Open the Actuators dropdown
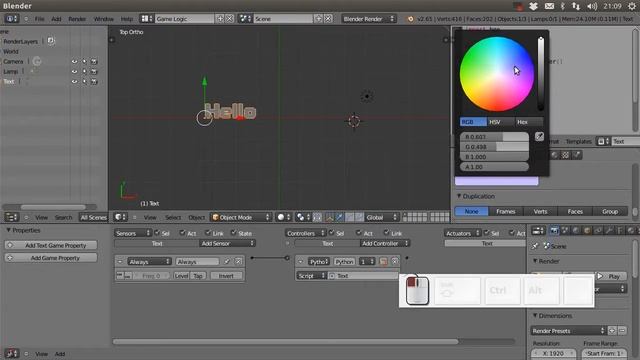 point(462,233)
